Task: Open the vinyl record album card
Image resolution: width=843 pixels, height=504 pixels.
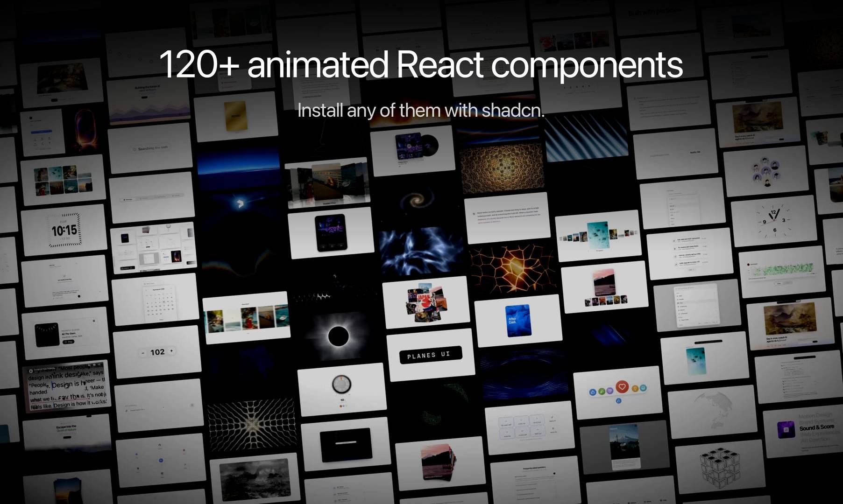Action: pyautogui.click(x=413, y=150)
